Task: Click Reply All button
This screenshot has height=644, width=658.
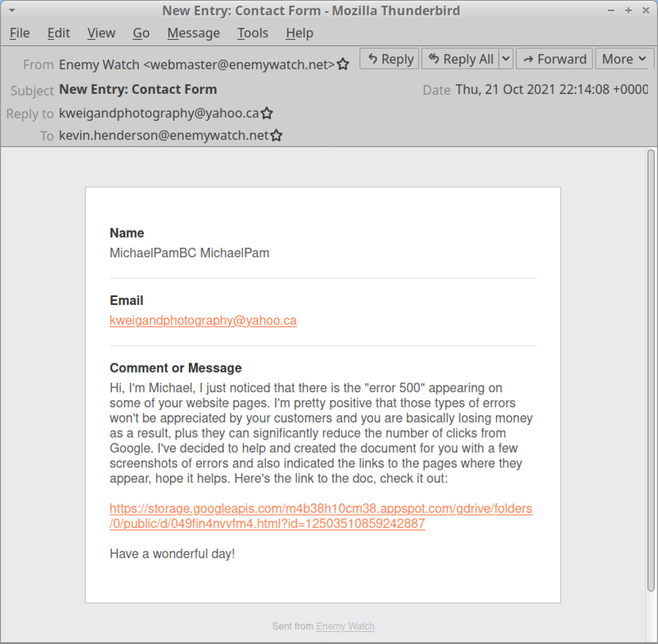Action: [x=460, y=59]
